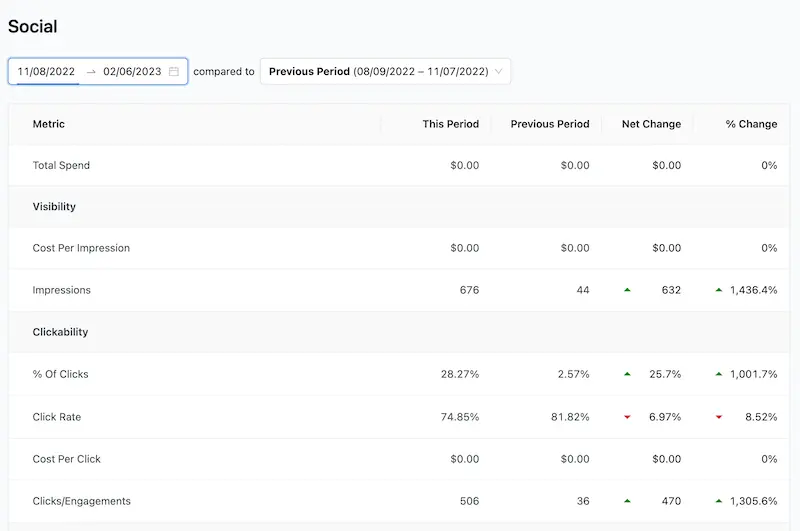The image size is (800, 531).
Task: Click green up arrow beside Impressions net change 632
Action: (x=627, y=290)
